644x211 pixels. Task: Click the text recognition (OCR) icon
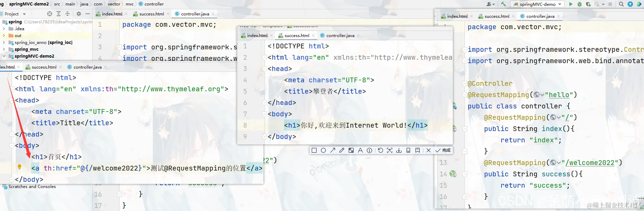pos(390,150)
